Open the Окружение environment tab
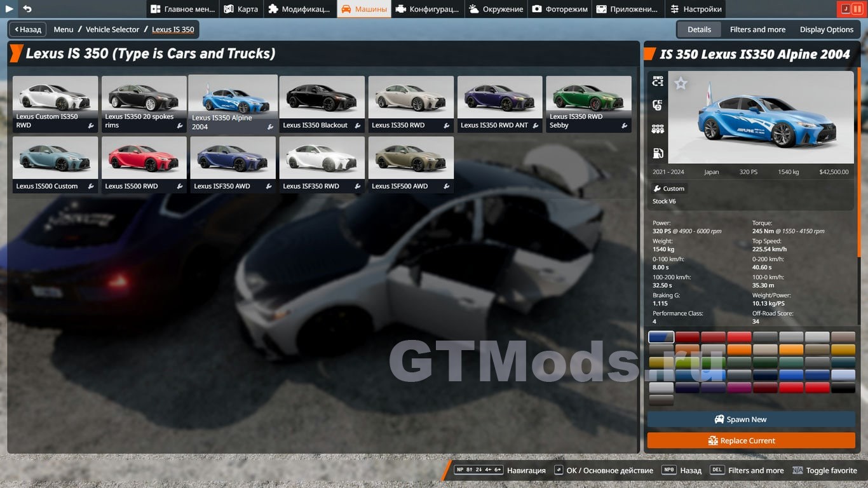Screen dimensions: 868x488 point(496,9)
